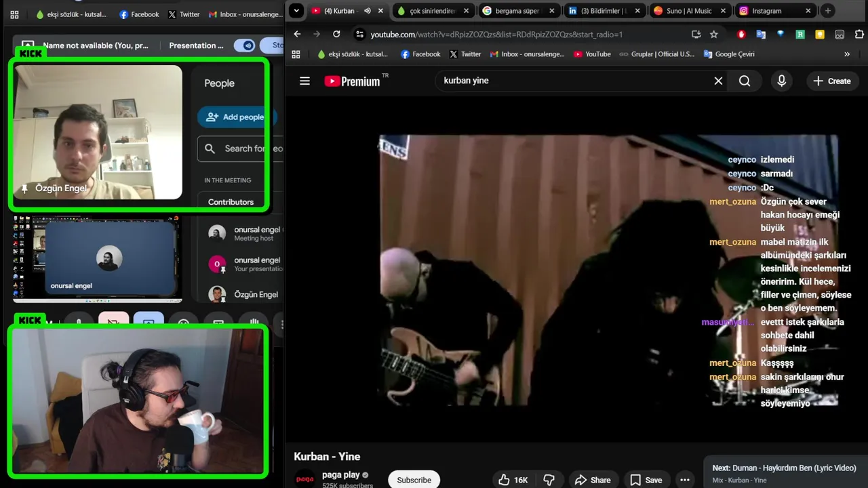Clear the 'kurban yine' search text

(718, 81)
